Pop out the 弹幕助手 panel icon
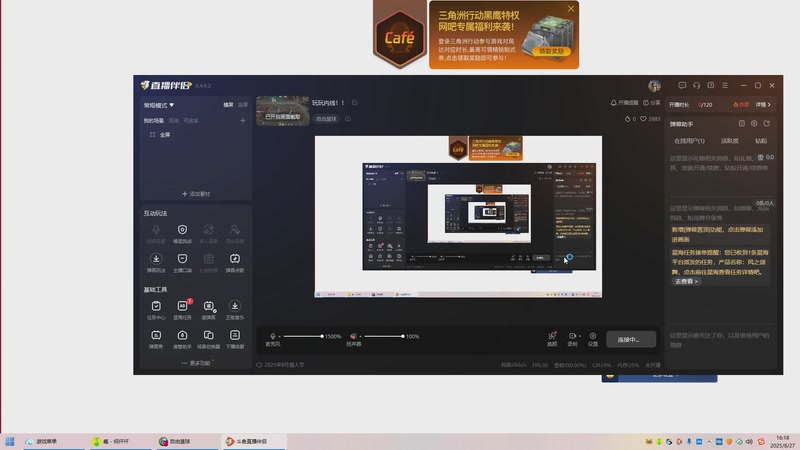The height and width of the screenshot is (450, 800). pyautogui.click(x=766, y=123)
